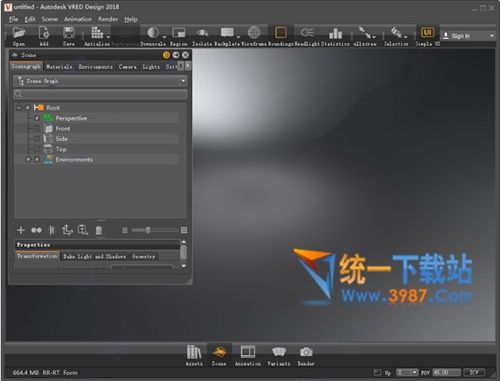Click the Boundings toolbar icon

pos(281,32)
